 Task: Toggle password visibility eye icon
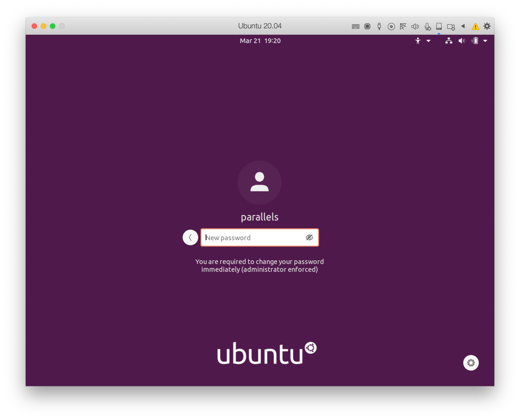(309, 237)
